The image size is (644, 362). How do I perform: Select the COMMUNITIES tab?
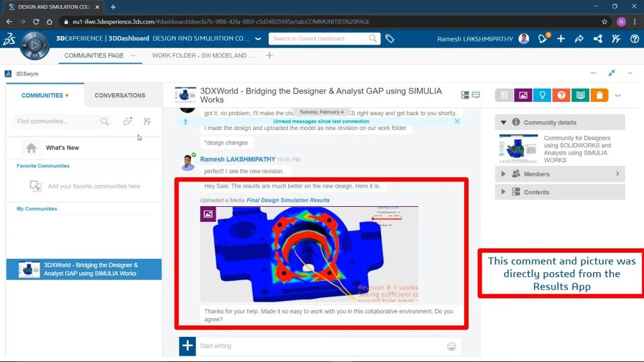click(x=45, y=96)
